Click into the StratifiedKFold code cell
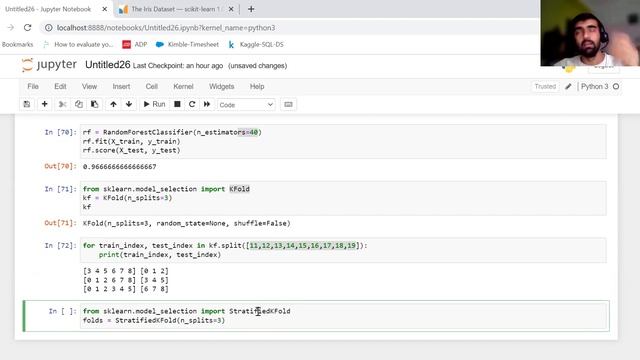Viewport: 640px width, 360px height. tap(343, 316)
